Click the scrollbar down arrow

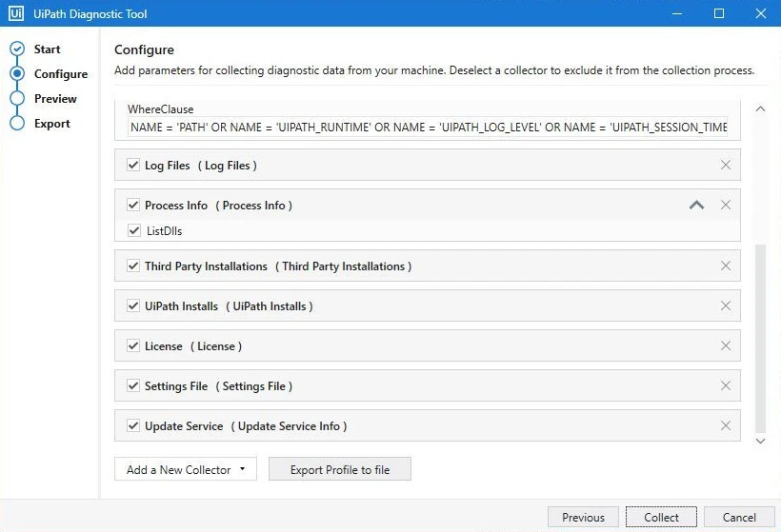[x=760, y=441]
